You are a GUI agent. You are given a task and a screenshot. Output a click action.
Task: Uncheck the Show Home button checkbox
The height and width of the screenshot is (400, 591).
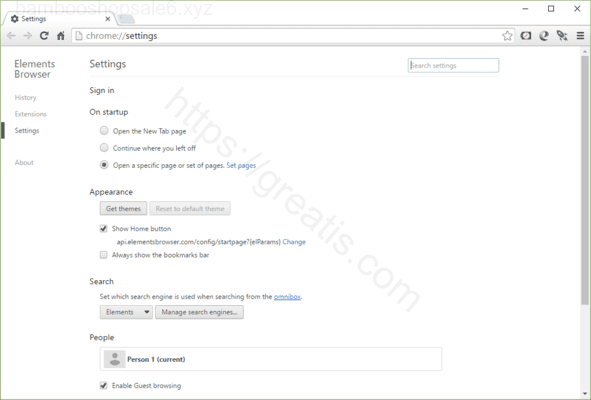[x=104, y=228]
